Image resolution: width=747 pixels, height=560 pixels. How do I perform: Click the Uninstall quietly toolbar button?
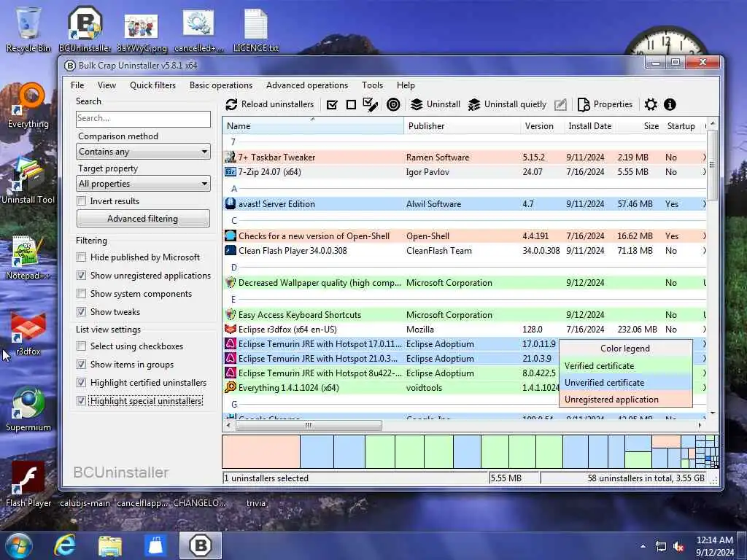point(507,104)
